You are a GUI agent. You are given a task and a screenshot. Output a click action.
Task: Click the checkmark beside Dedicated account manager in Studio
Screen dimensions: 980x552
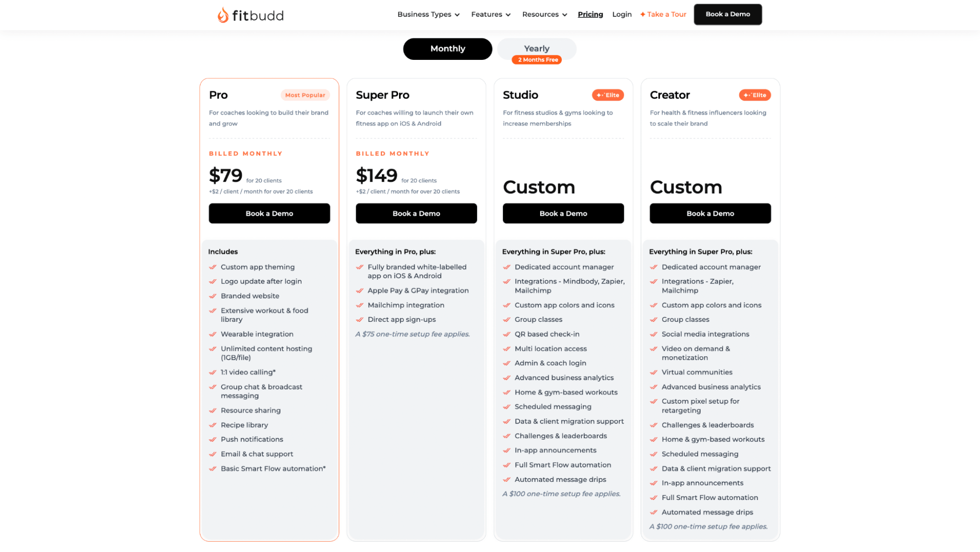pyautogui.click(x=506, y=267)
